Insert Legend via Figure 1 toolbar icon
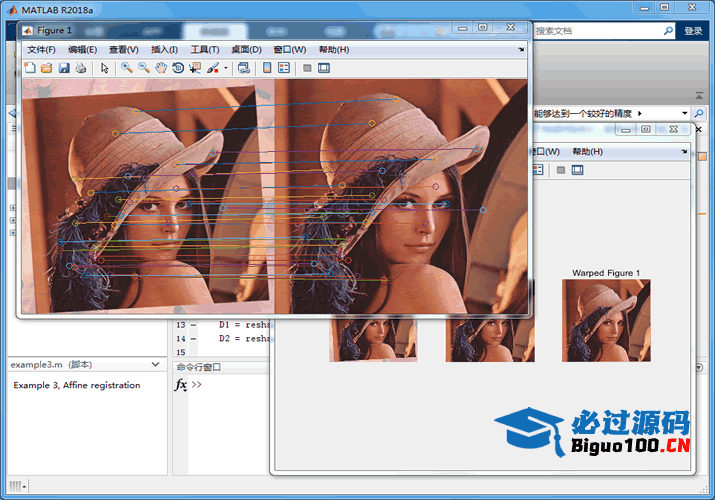 pyautogui.click(x=284, y=68)
